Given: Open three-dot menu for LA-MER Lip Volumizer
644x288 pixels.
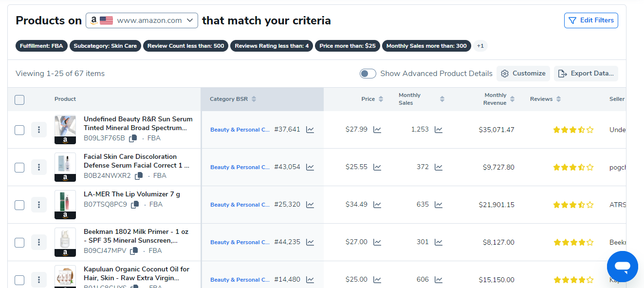Looking at the screenshot, I should (39, 205).
